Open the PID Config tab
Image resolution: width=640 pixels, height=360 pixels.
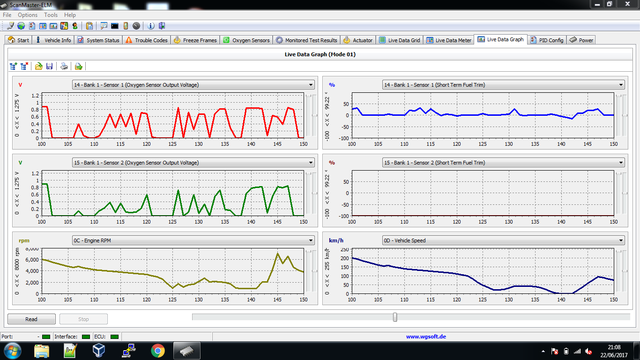click(x=547, y=40)
